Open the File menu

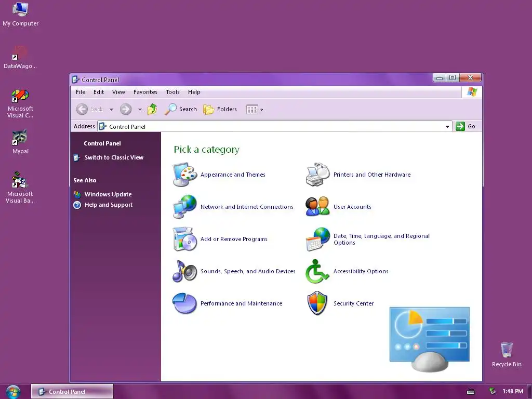pos(81,92)
